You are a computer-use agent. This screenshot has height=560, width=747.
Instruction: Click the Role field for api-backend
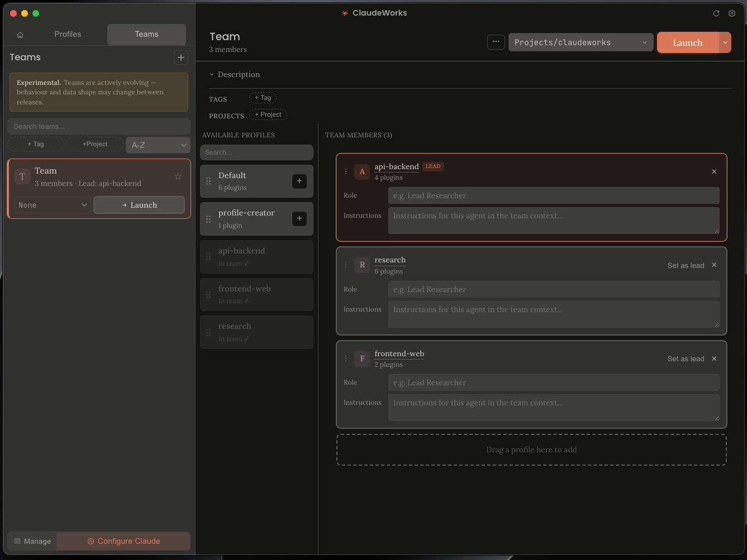tap(554, 195)
